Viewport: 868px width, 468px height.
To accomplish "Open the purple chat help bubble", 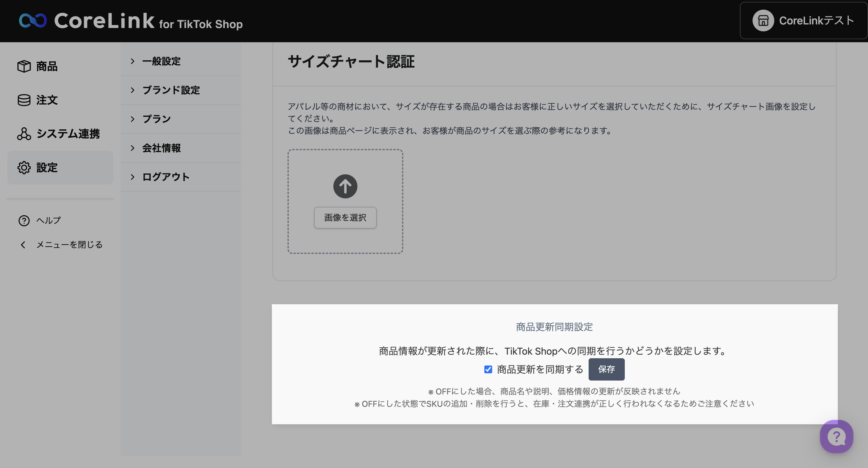I will point(836,437).
